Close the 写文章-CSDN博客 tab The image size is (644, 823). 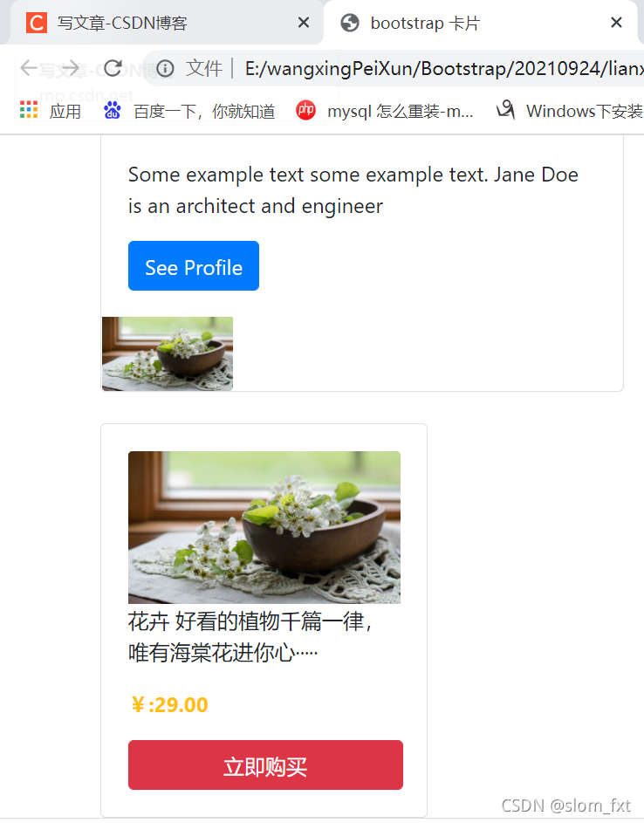point(304,23)
